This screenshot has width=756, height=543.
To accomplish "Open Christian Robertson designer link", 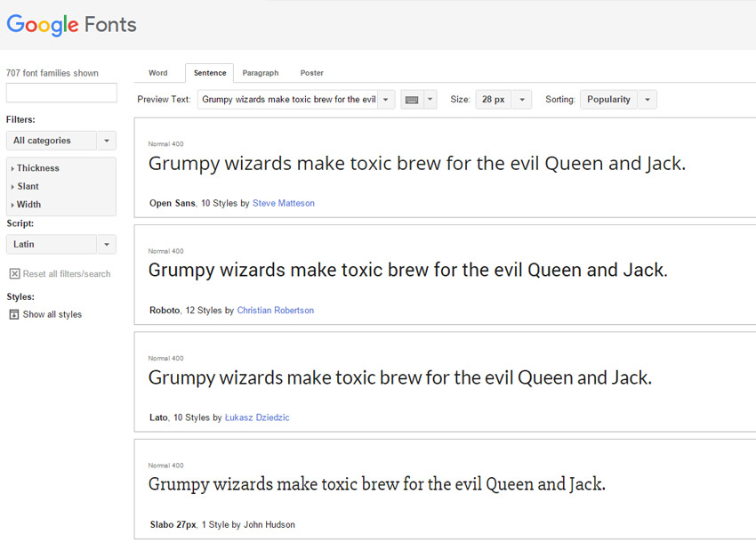I will pyautogui.click(x=276, y=311).
